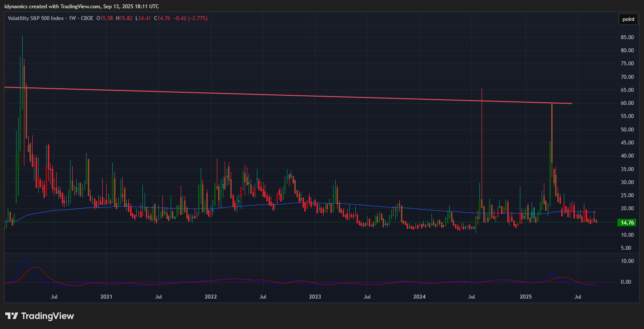This screenshot has width=644, height=329.
Task: Click the red change value −0.42 (−2.77%)
Action: click(x=190, y=18)
